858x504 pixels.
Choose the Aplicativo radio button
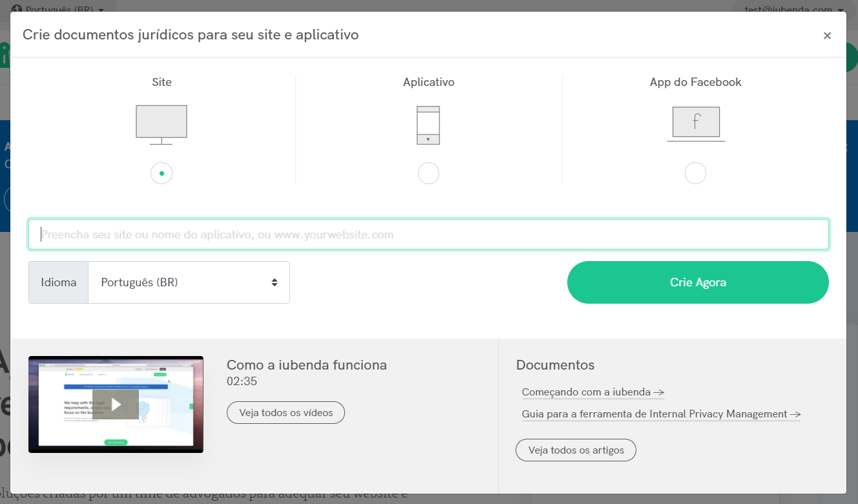click(x=428, y=173)
